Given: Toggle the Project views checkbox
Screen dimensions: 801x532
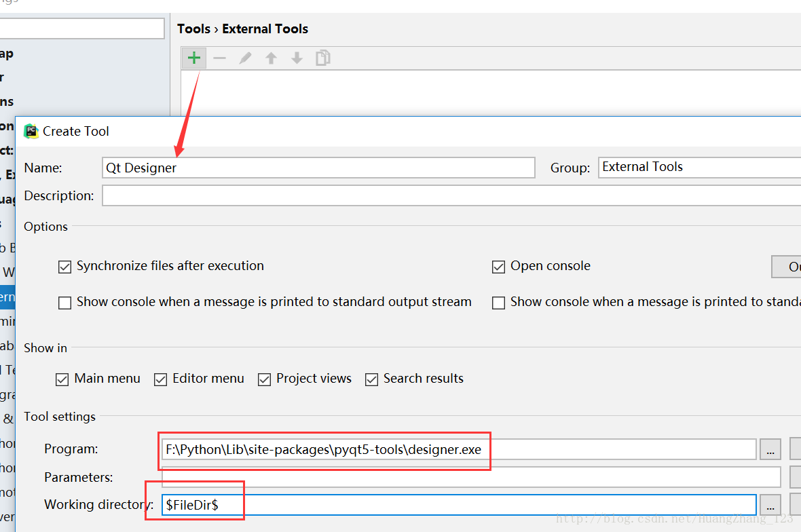Looking at the screenshot, I should click(265, 379).
